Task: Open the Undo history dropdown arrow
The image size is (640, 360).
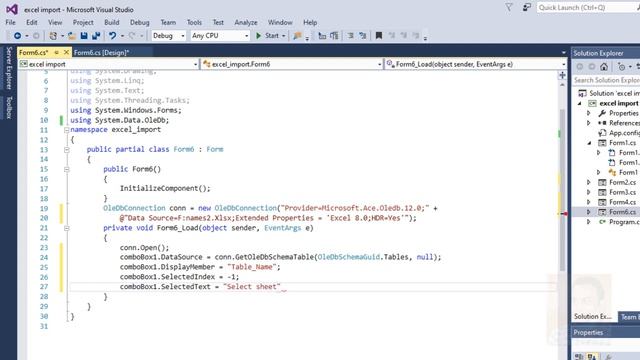Action: pyautogui.click(x=122, y=36)
